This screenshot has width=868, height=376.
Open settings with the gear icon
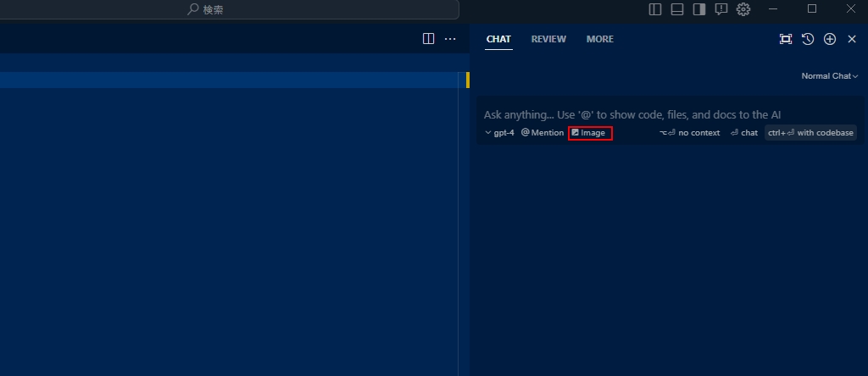point(743,9)
